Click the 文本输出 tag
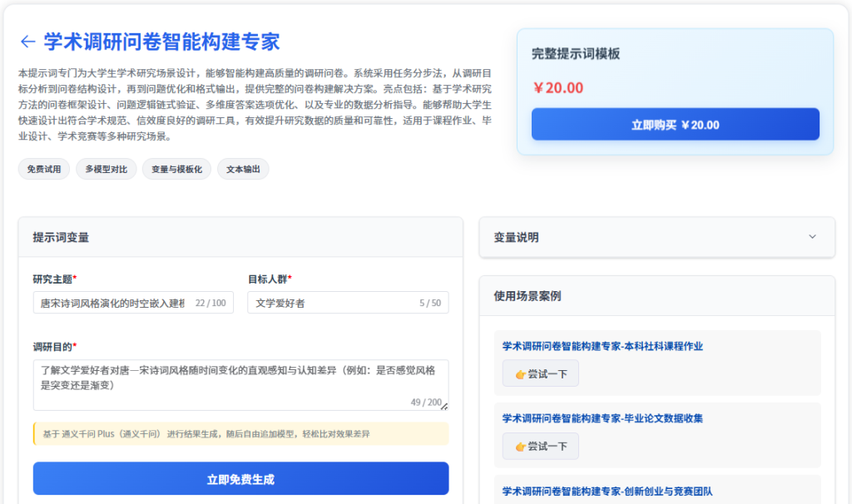Screen dimensions: 852x504 [x=243, y=170]
